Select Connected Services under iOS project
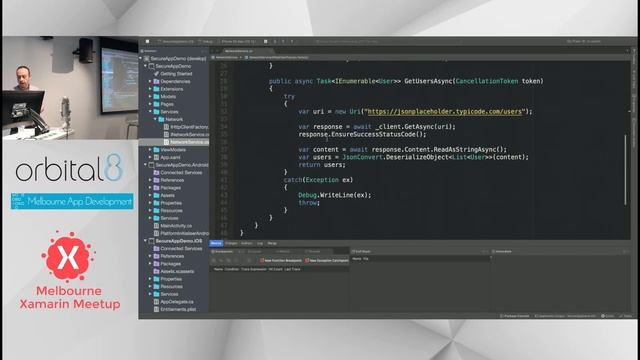The image size is (640, 360). 181,249
